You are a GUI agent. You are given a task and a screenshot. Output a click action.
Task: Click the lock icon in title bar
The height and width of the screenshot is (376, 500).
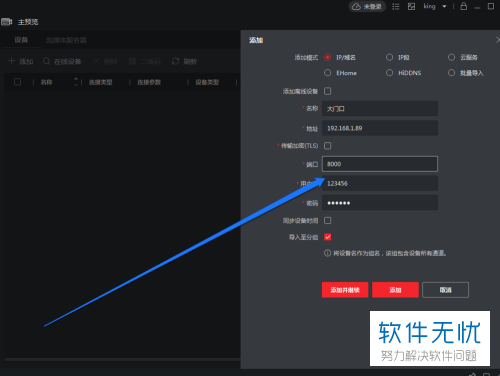464,6
